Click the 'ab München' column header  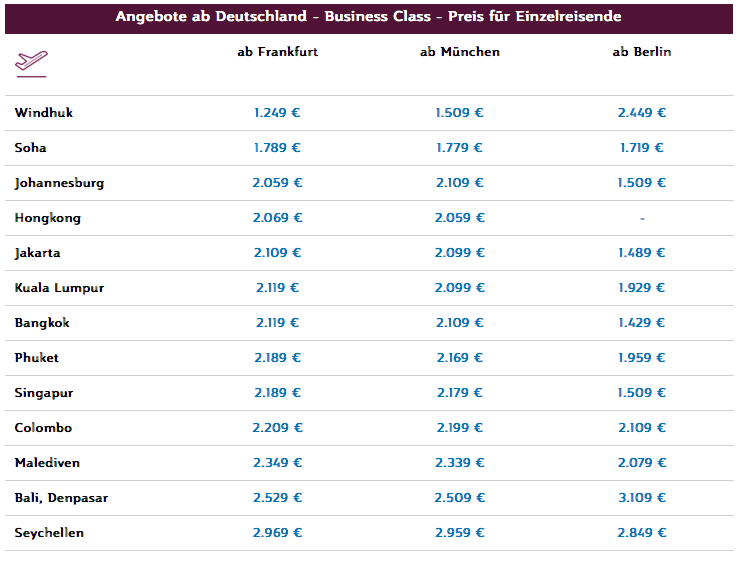pyautogui.click(x=459, y=52)
